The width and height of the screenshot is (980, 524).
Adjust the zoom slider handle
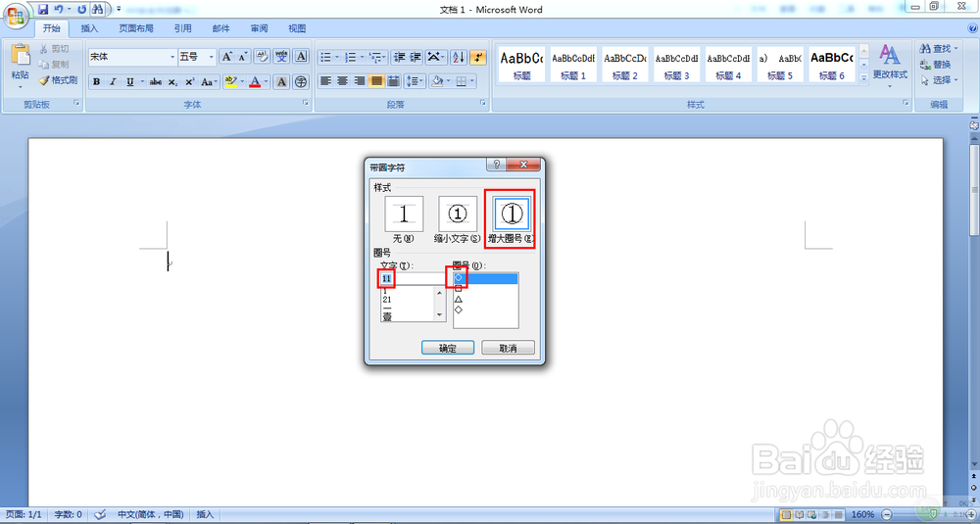tap(933, 514)
